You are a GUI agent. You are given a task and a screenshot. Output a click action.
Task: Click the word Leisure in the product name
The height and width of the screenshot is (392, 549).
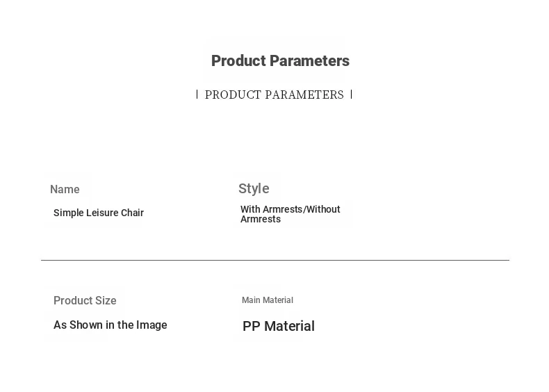[x=101, y=213]
